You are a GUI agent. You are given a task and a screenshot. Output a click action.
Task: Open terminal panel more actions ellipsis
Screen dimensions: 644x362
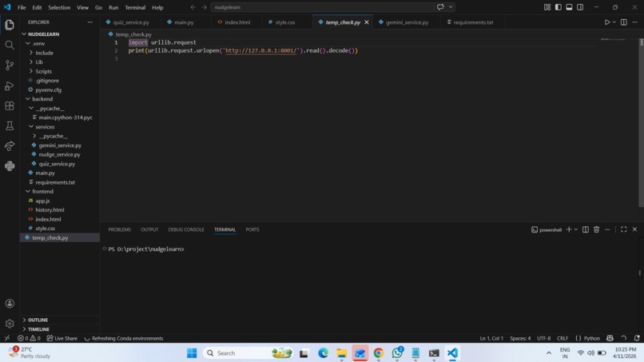click(x=607, y=229)
